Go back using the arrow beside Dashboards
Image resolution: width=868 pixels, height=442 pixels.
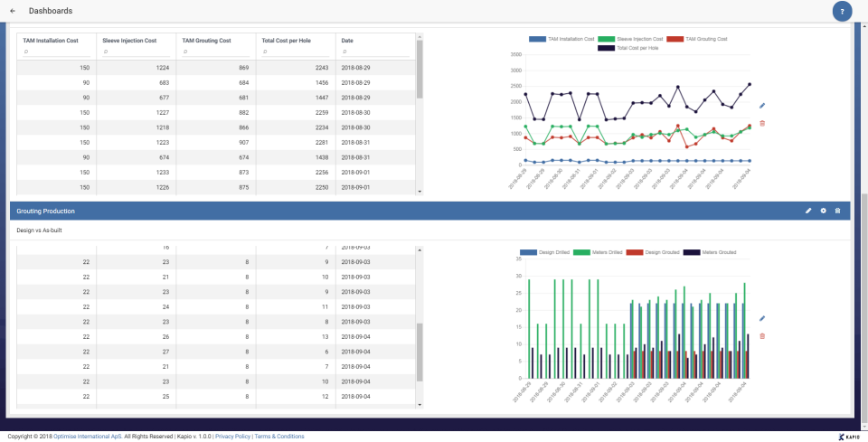pos(13,11)
